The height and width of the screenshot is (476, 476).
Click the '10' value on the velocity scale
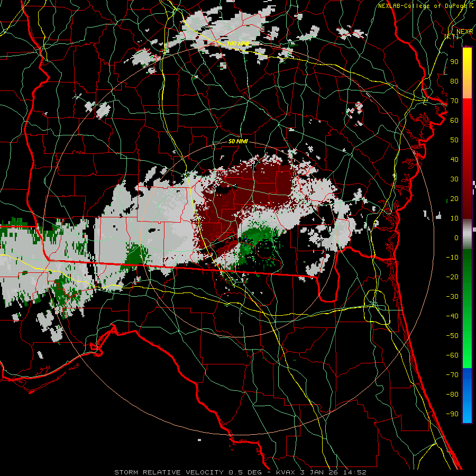[454, 218]
